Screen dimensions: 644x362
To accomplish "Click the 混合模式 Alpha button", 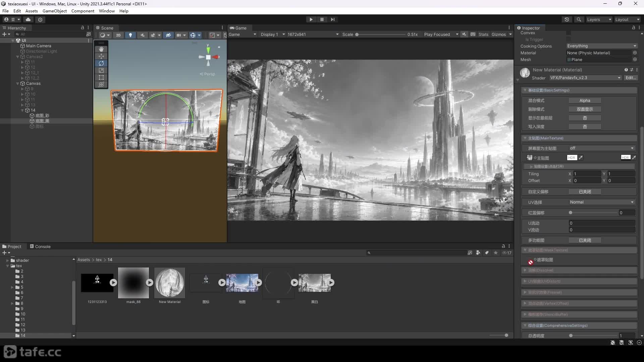I will pos(585,101).
